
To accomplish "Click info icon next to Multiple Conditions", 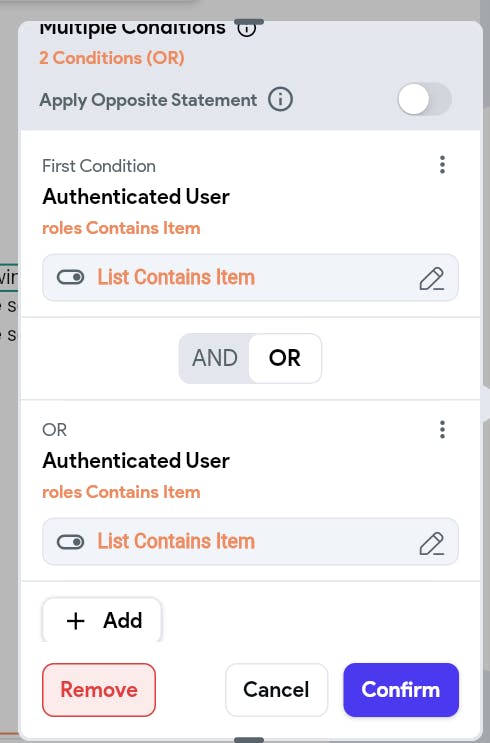I will click(246, 28).
